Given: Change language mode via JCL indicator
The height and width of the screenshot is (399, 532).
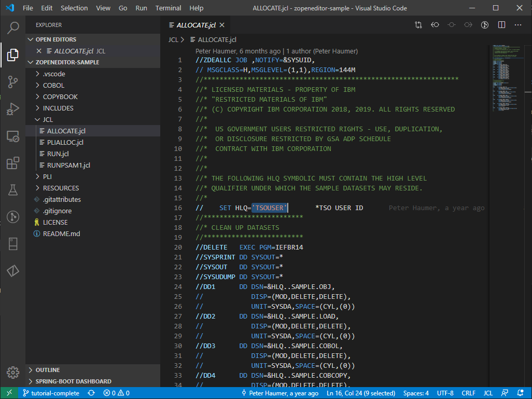Looking at the screenshot, I should pyautogui.click(x=488, y=393).
